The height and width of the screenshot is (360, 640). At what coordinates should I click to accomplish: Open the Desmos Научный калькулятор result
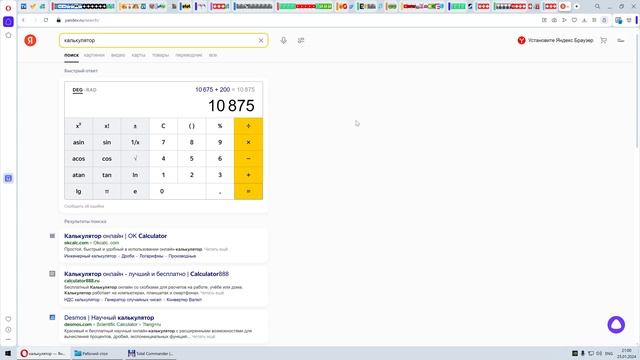click(x=109, y=317)
